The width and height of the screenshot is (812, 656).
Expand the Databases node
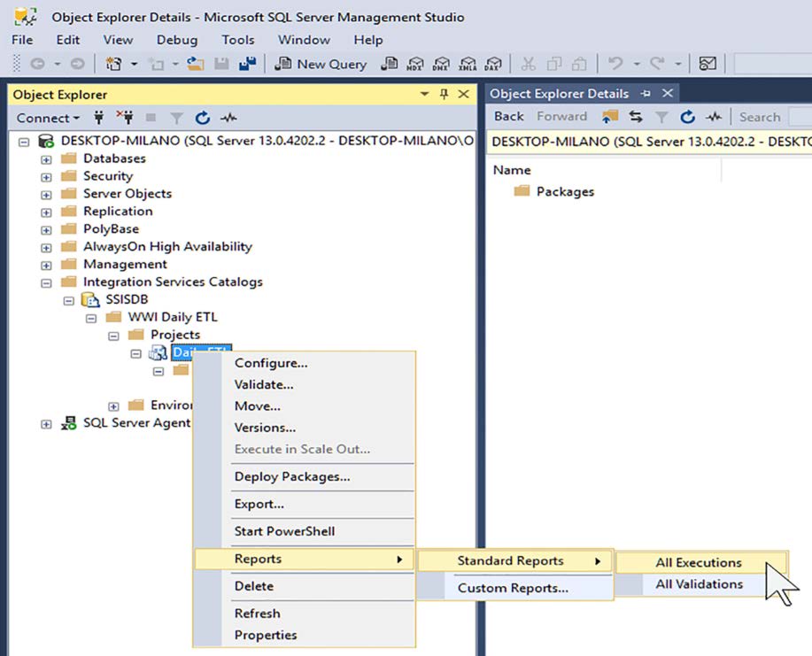pyautogui.click(x=45, y=158)
